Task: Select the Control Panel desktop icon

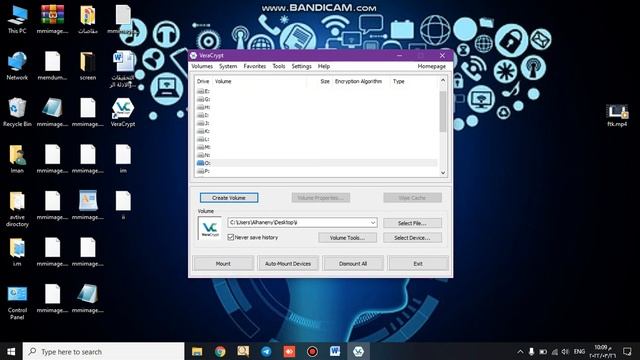Action: (17, 302)
